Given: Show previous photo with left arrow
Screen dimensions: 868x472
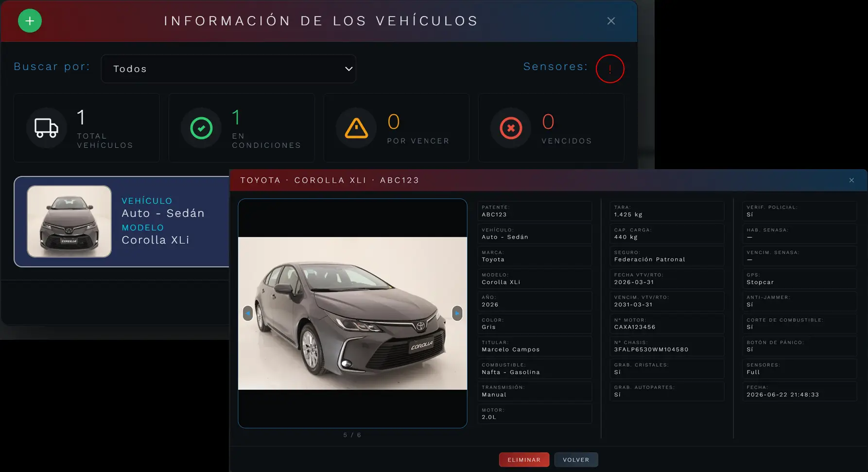Looking at the screenshot, I should tap(248, 314).
